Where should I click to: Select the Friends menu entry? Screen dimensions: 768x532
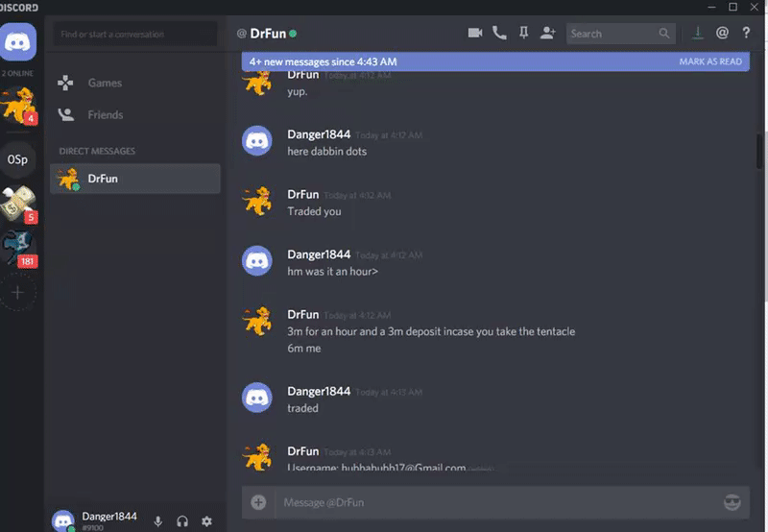[x=135, y=114]
